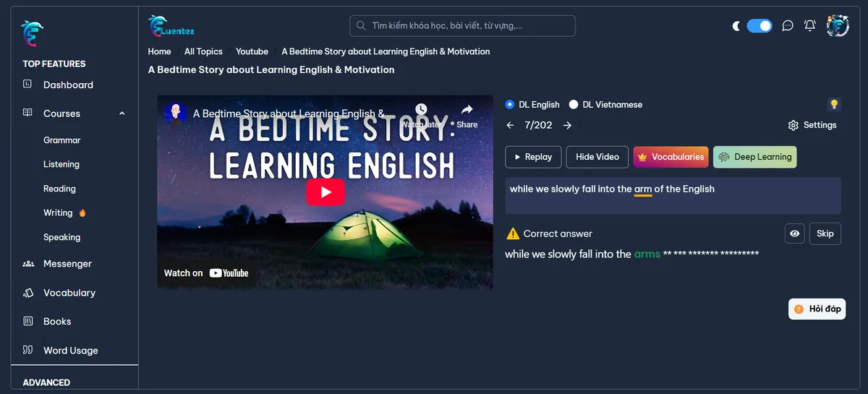Play the YouTube video
868x394 pixels.
point(325,192)
